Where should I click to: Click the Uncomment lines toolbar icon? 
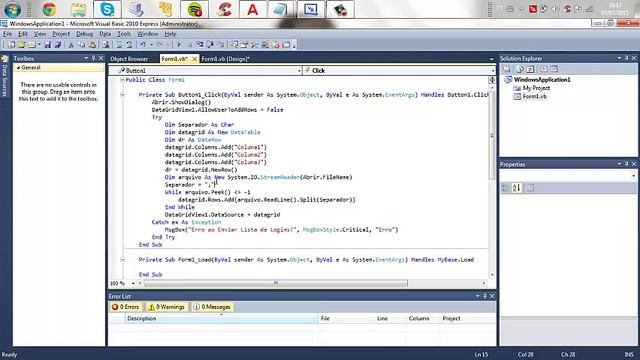129,45
